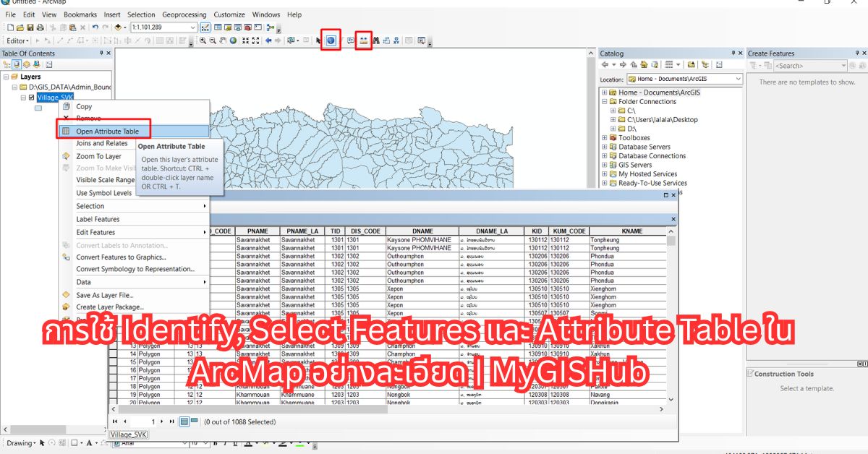Open the Editor dropdown menu
Screen dimensions: 868x454
(x=18, y=40)
